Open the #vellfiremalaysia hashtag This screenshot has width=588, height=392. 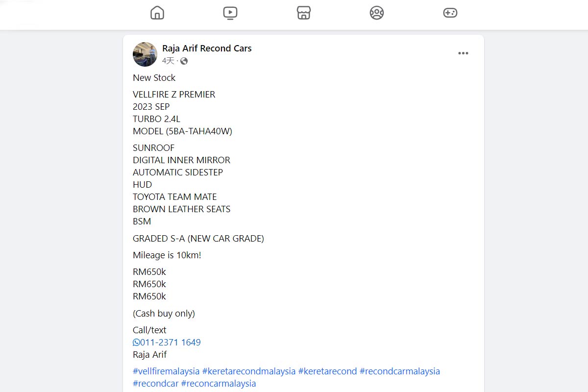166,371
